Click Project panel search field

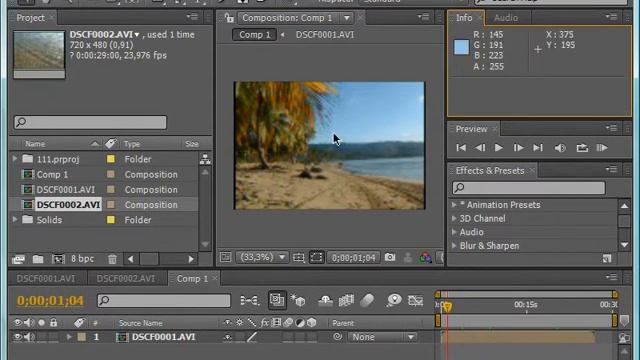(90, 122)
